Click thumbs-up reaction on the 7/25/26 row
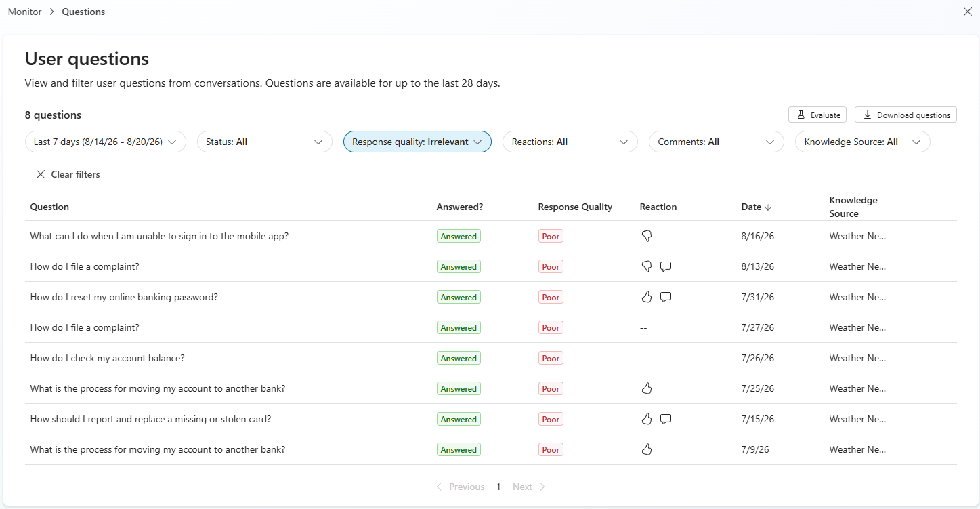 [x=647, y=388]
